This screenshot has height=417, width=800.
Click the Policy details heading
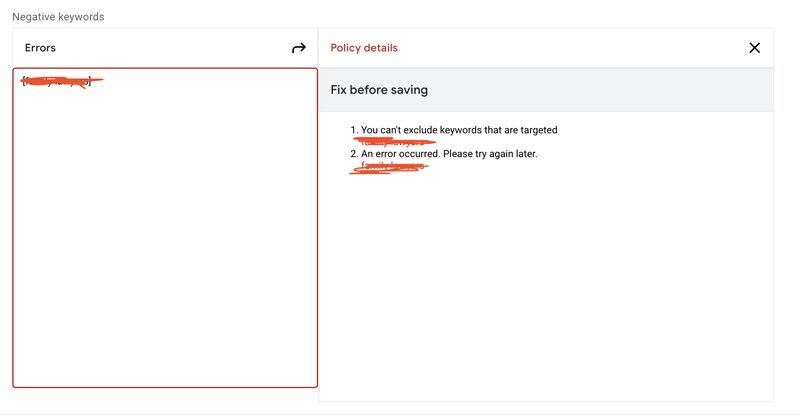364,48
